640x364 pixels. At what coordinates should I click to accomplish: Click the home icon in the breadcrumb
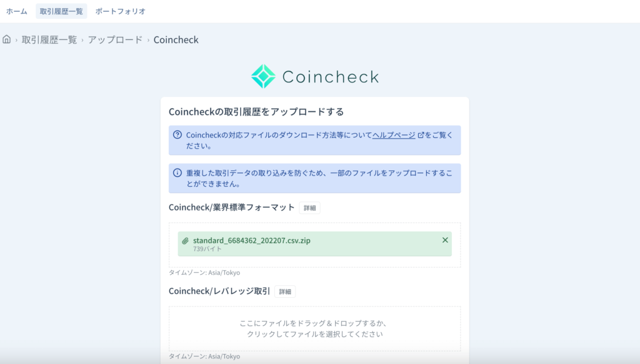pyautogui.click(x=6, y=39)
